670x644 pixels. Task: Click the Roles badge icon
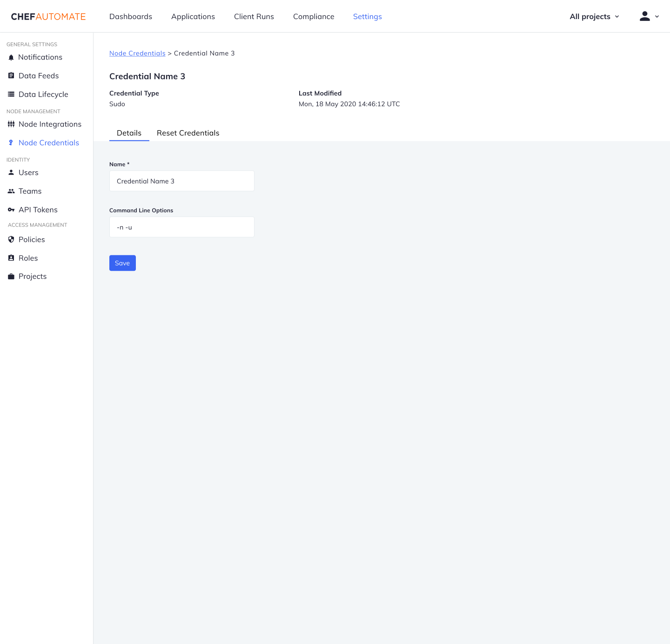click(x=11, y=258)
